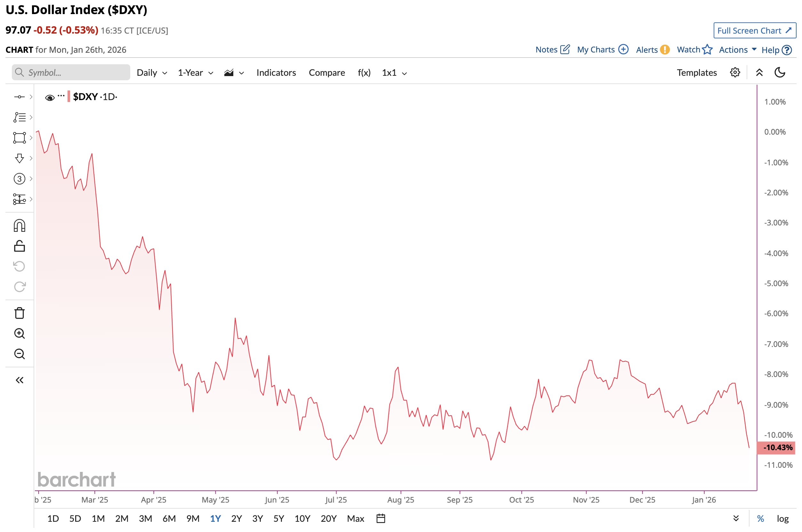Open chart settings gear icon
Image resolution: width=802 pixels, height=532 pixels.
point(735,72)
